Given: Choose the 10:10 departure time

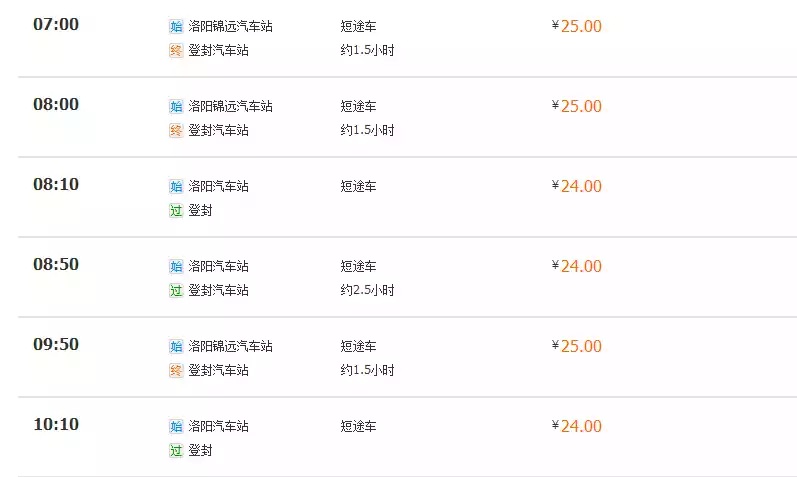Looking at the screenshot, I should 56,424.
